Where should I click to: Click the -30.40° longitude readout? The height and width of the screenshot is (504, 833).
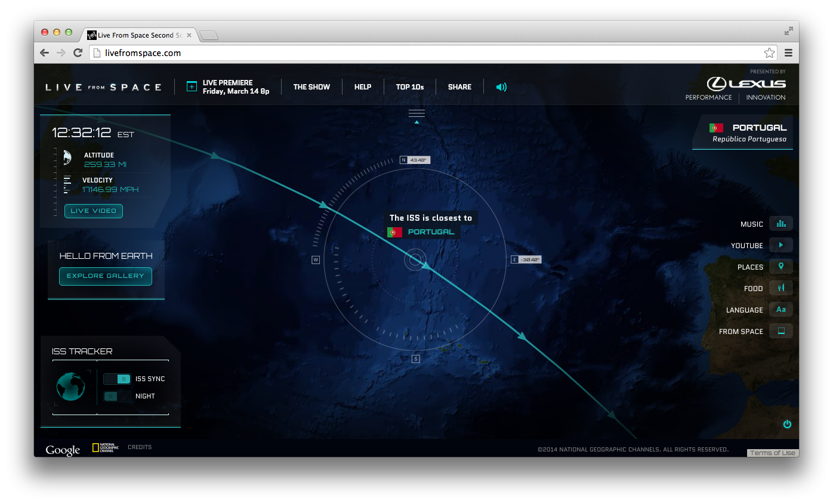(x=530, y=259)
